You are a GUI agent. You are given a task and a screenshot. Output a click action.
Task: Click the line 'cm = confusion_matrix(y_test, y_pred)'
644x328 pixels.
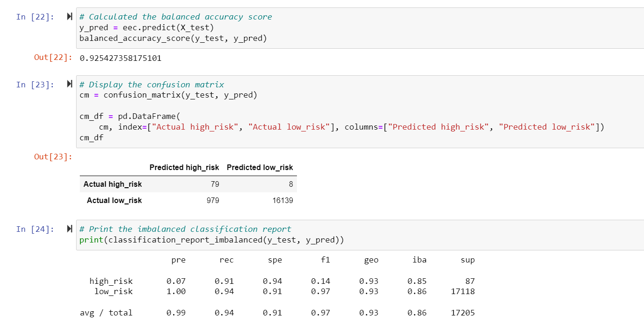tap(168, 96)
